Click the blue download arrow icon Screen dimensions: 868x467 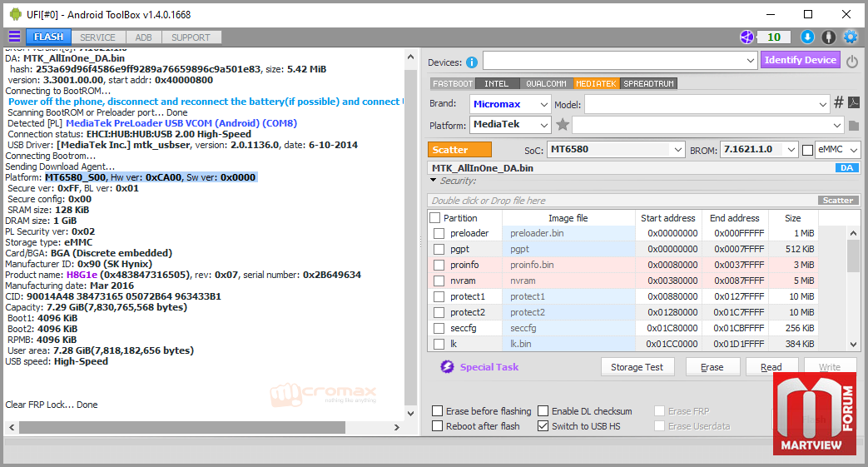tap(807, 37)
